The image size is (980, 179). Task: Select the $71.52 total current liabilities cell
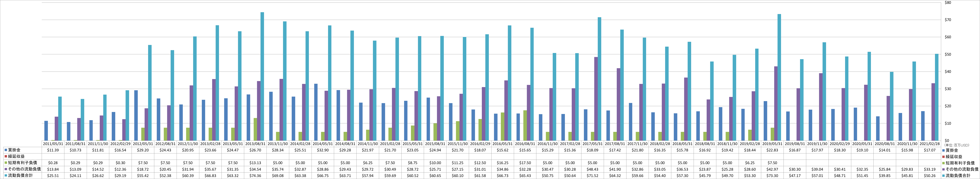click(593, 175)
